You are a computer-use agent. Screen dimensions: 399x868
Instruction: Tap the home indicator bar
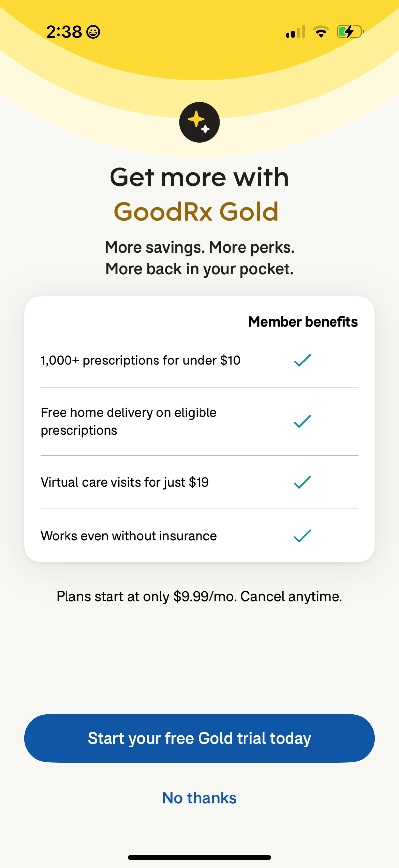(199, 857)
